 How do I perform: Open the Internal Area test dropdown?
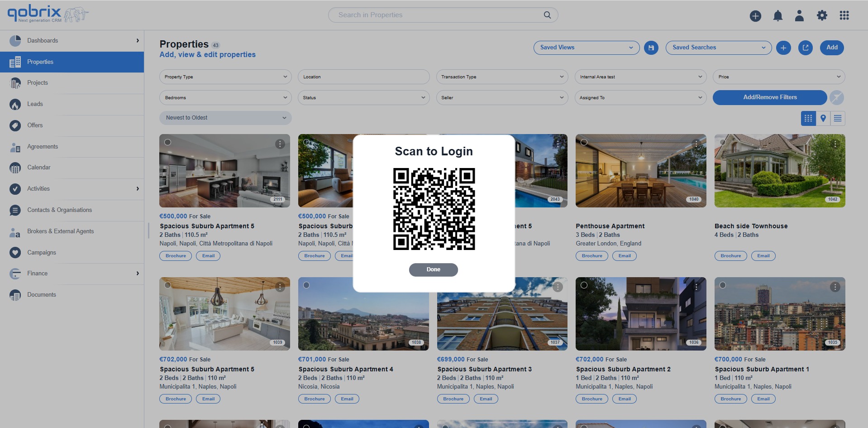click(640, 77)
